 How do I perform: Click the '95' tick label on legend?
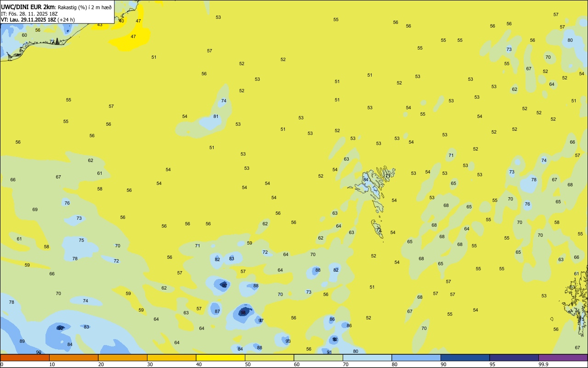492,364
